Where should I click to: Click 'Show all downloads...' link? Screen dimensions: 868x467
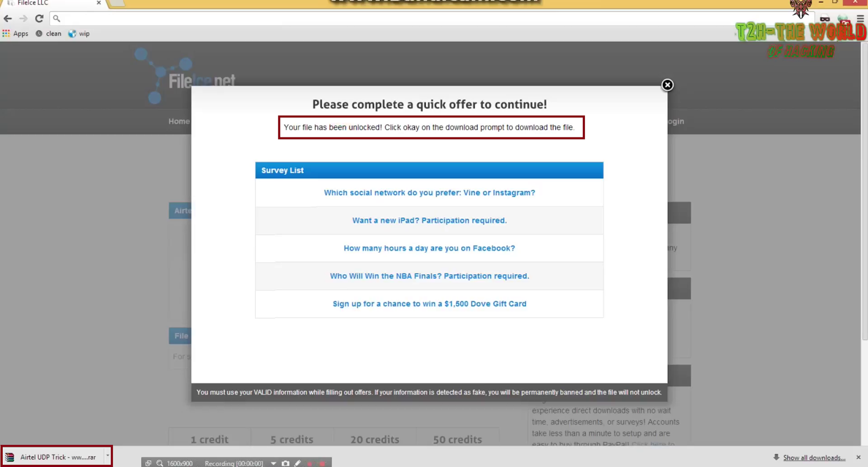pos(814,458)
